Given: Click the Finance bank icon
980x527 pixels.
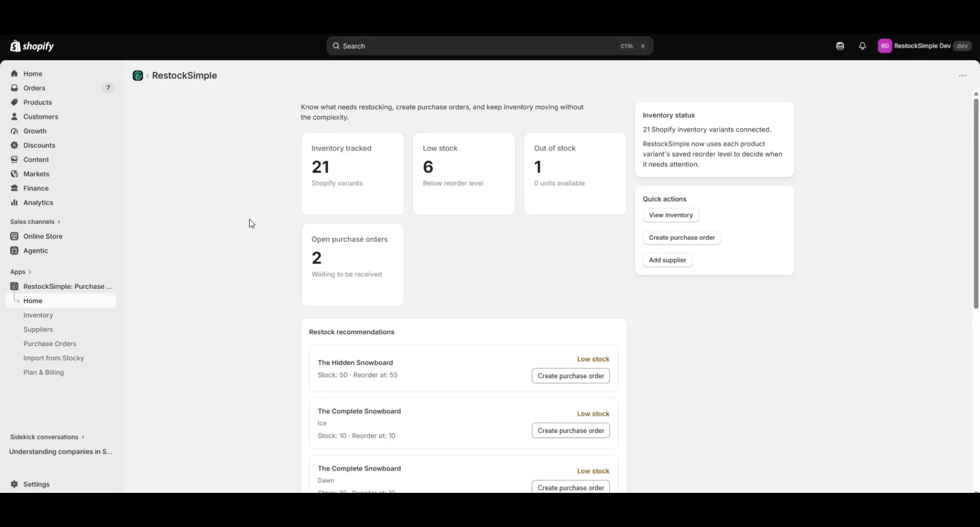Looking at the screenshot, I should click(14, 188).
